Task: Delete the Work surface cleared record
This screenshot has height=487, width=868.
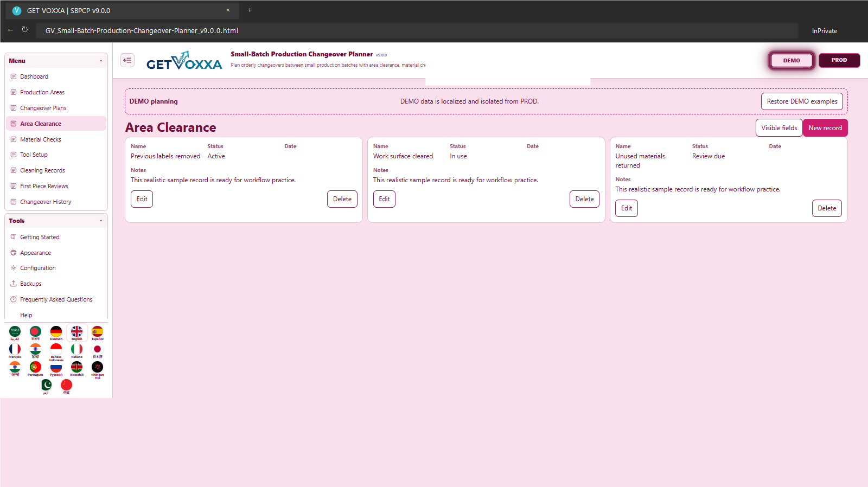Action: pyautogui.click(x=584, y=199)
